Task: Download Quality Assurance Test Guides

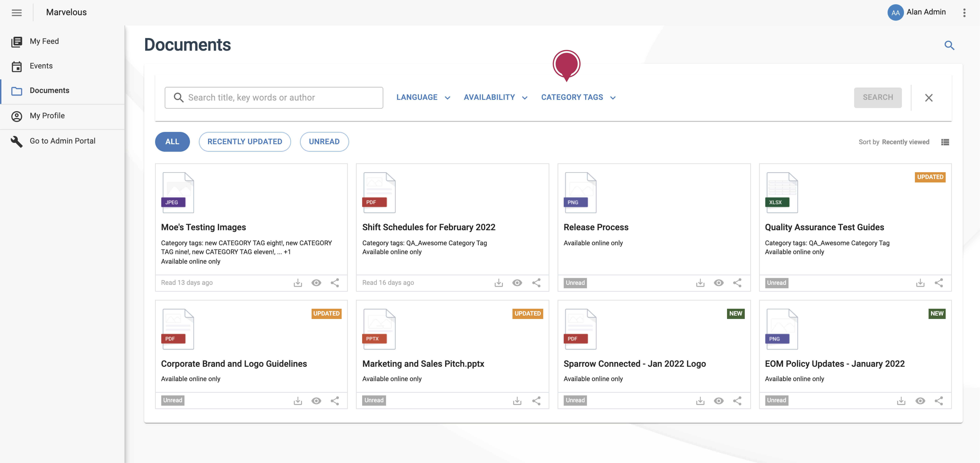Action: (920, 283)
